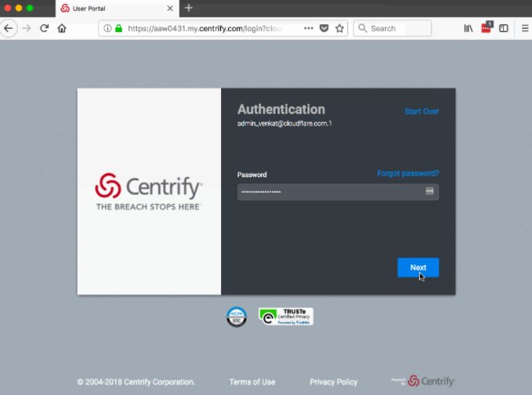The height and width of the screenshot is (395, 532).
Task: Open a new tab with the plus button
Action: click(x=189, y=8)
